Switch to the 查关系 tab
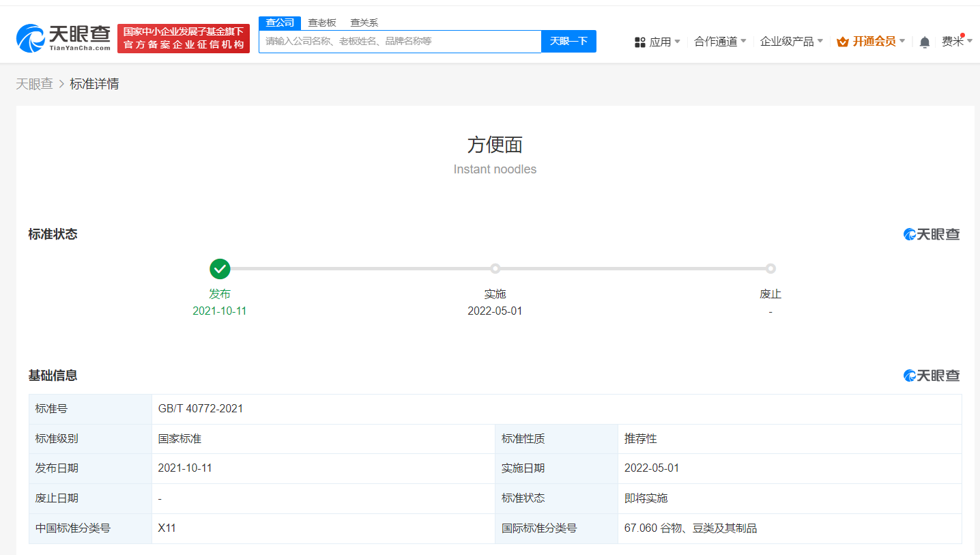Image resolution: width=980 pixels, height=555 pixels. pos(364,22)
